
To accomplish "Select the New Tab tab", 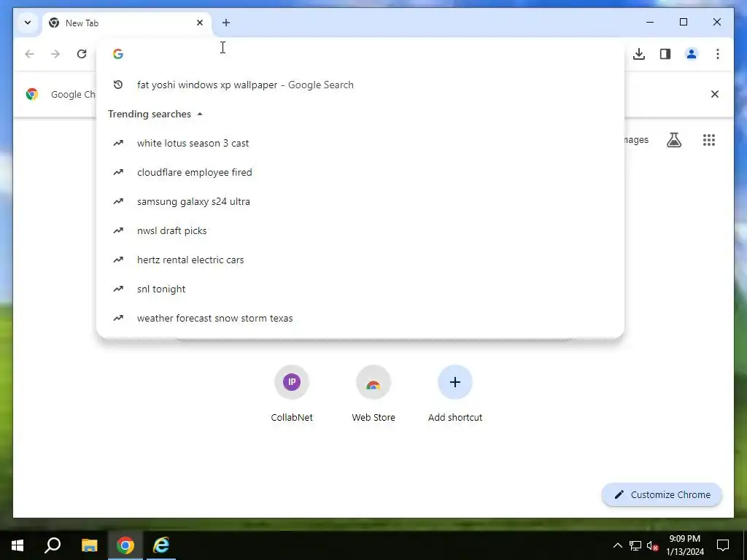I will click(x=127, y=23).
